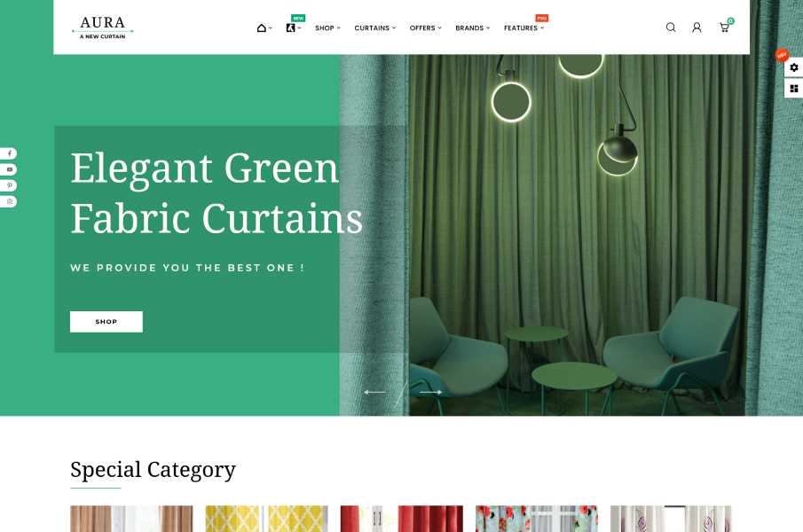Open the search icon in header

click(x=671, y=27)
